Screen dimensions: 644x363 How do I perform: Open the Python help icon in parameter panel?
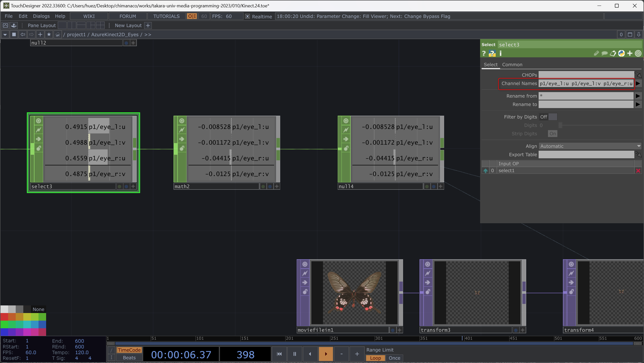(492, 54)
